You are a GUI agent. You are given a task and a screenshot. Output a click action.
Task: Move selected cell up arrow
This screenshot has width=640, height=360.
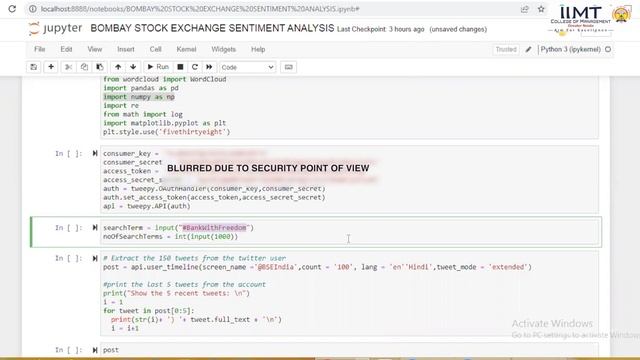118,67
